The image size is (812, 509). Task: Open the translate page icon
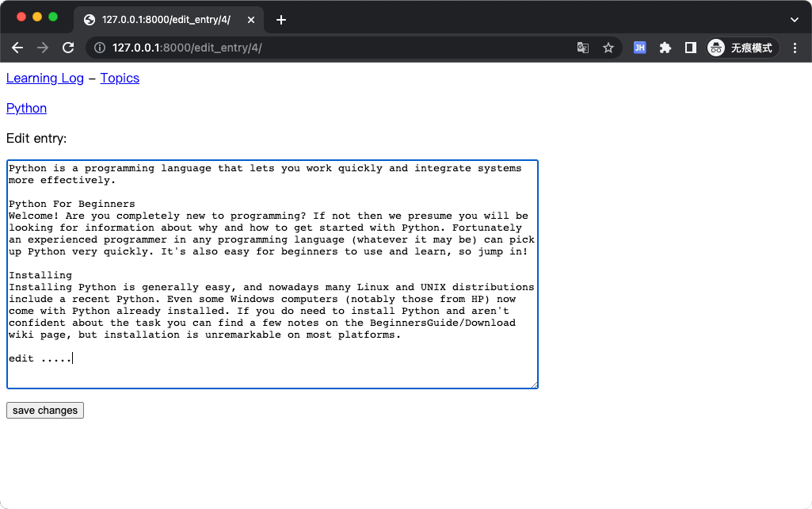click(x=582, y=48)
